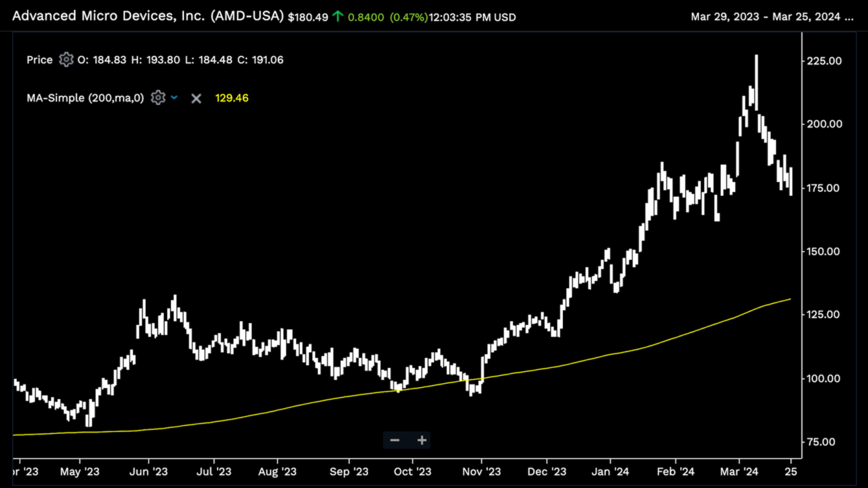Click the Feb '24 time axis label
The width and height of the screenshot is (868, 488).
676,472
